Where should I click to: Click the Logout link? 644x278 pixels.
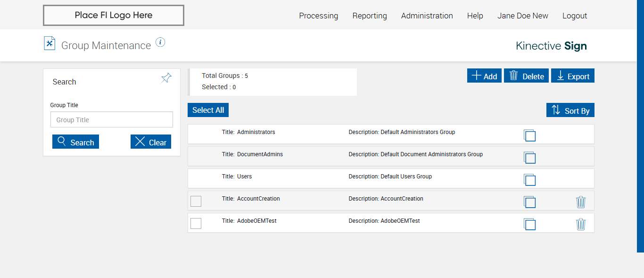coord(575,16)
